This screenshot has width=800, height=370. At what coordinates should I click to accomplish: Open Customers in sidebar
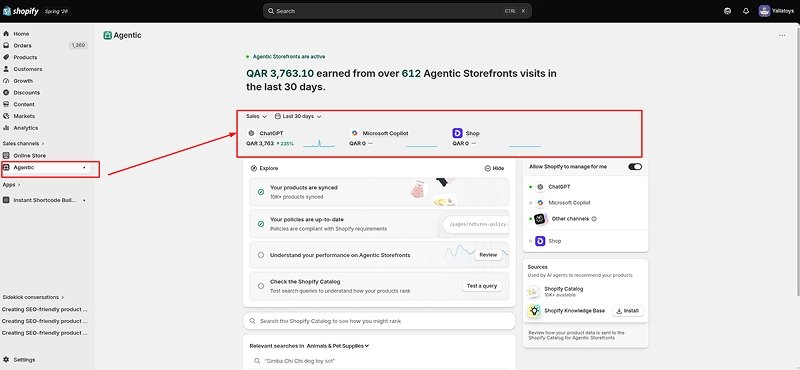coord(28,69)
